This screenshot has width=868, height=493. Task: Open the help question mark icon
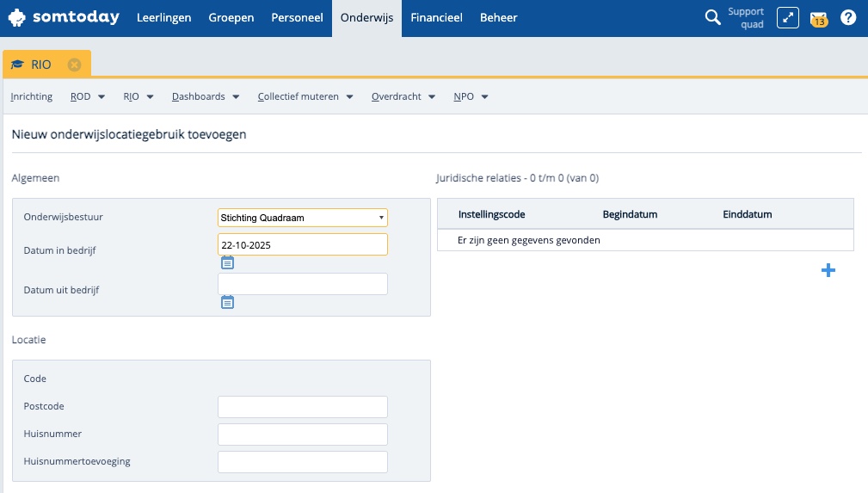tap(848, 17)
